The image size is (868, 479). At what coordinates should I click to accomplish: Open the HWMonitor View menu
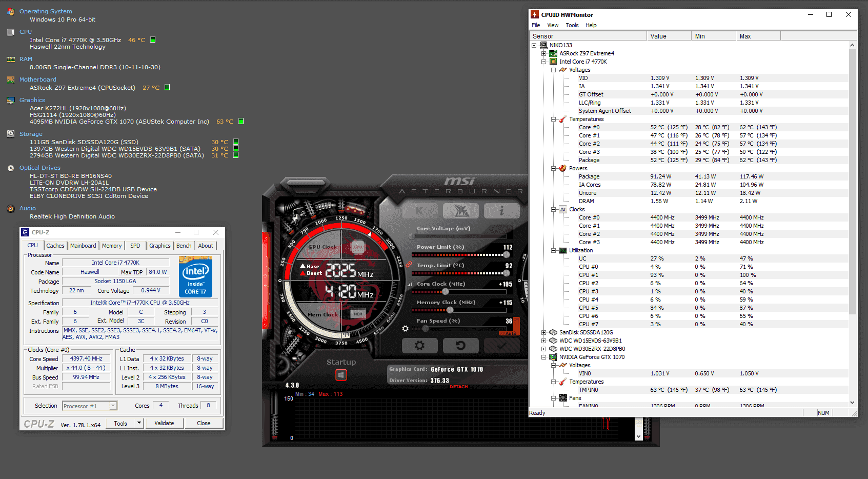click(553, 25)
